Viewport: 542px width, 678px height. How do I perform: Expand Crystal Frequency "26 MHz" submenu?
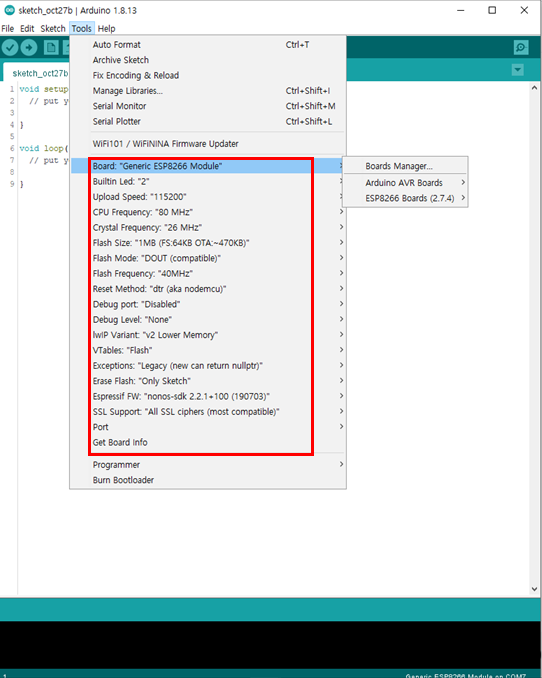[x=208, y=227]
